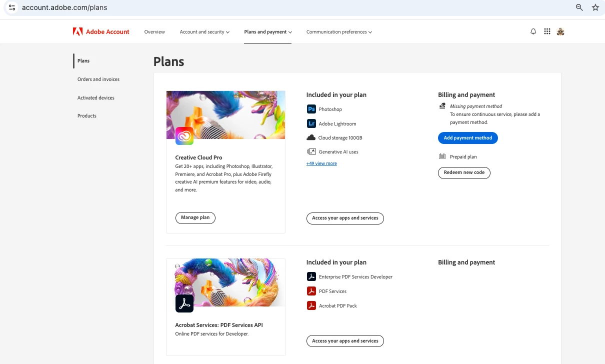Click Online PDF services for Developer text
Viewport: 605px width, 364px height.
coord(212,334)
